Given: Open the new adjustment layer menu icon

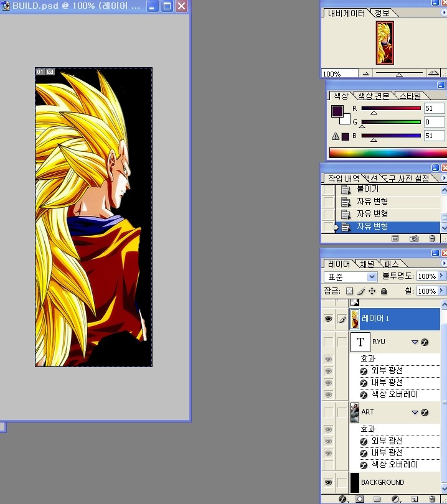Looking at the screenshot, I should [395, 499].
